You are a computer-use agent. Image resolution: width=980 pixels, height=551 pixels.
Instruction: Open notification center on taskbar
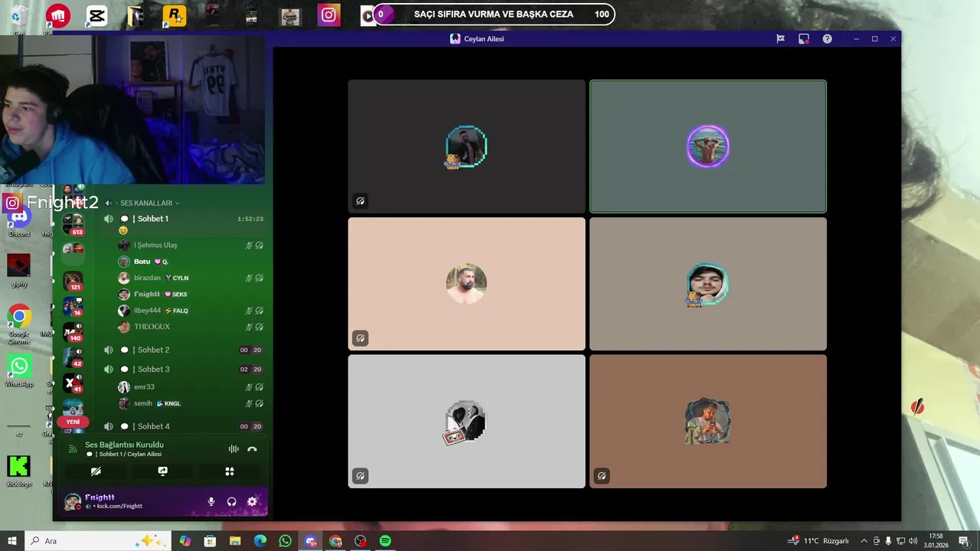tap(964, 541)
